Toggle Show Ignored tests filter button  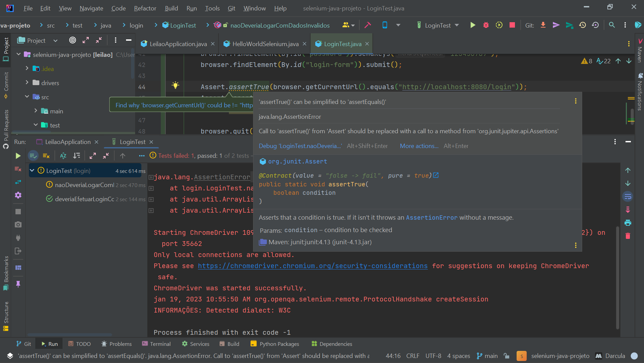(46, 156)
